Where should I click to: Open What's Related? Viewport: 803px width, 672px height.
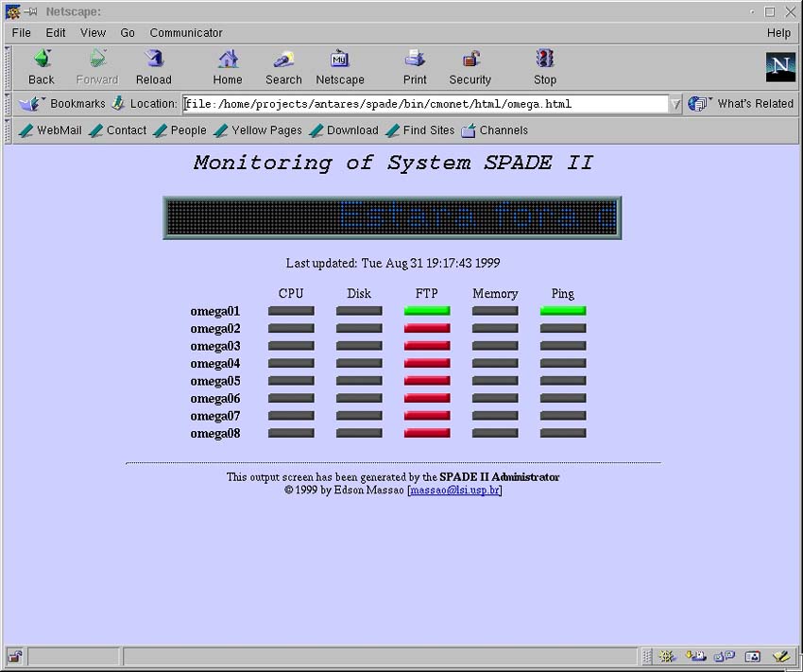coord(741,103)
